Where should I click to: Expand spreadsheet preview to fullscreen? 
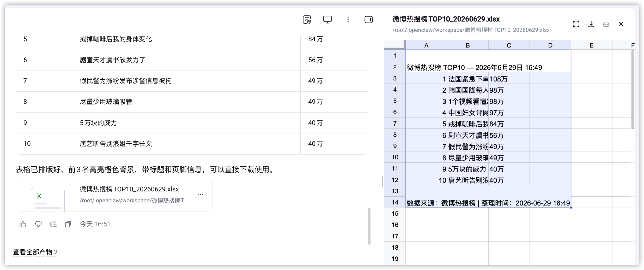576,24
